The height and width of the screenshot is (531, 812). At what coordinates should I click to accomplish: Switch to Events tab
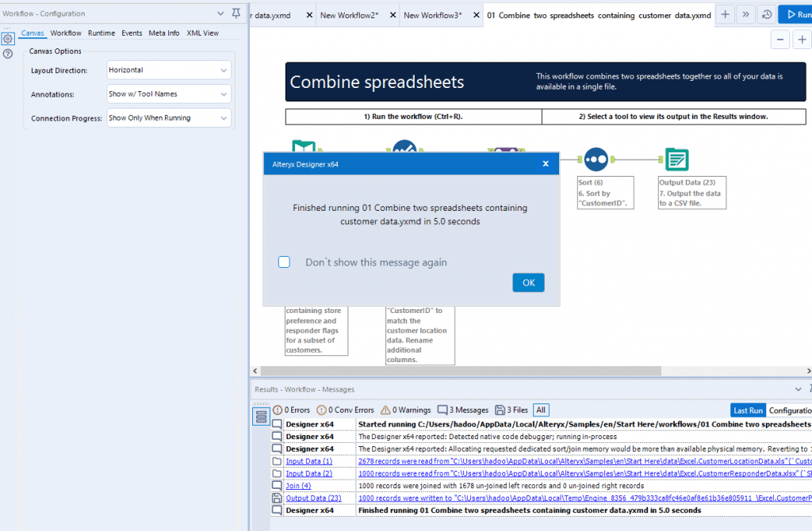point(132,32)
